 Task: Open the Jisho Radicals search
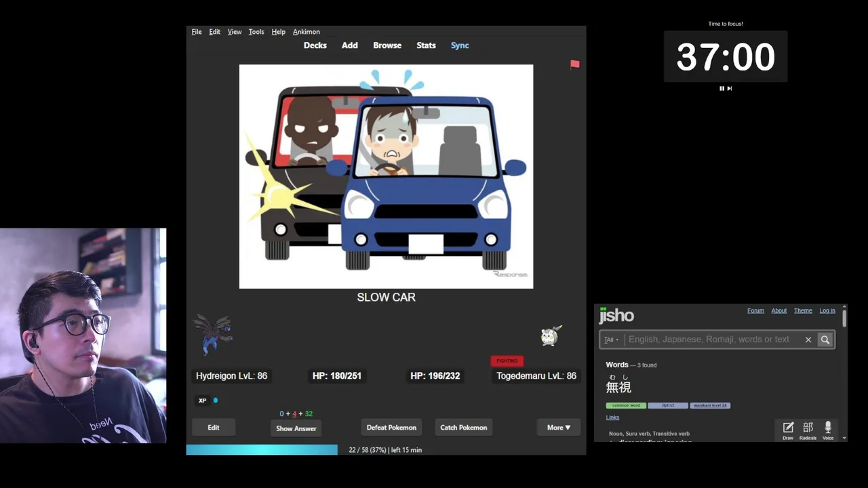pyautogui.click(x=808, y=430)
